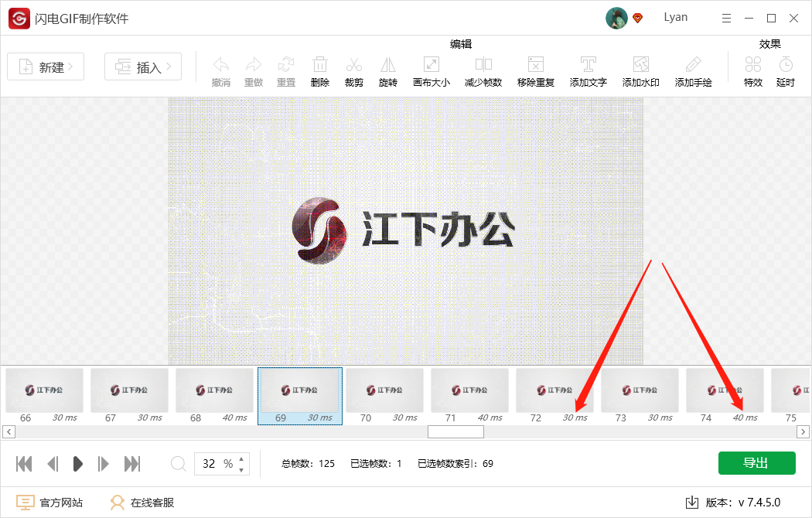Click the 30 ms delay of frame 73

660,417
